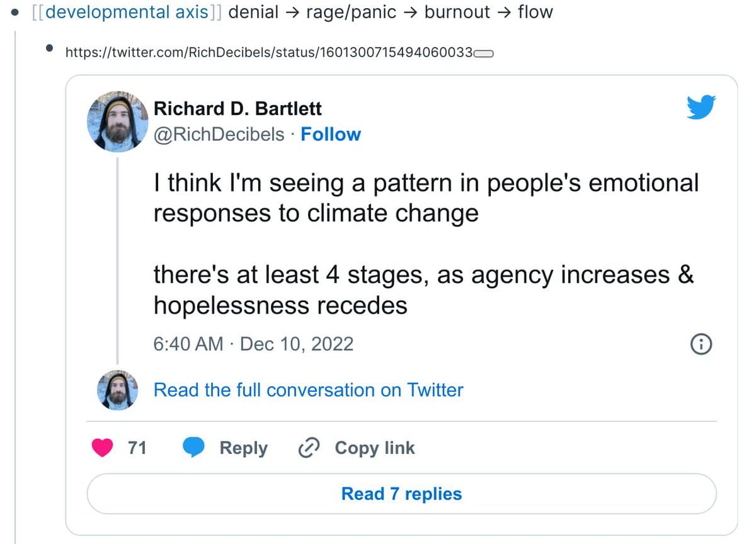The image size is (756, 544).
Task: Follow @RichDecibels on Twitter
Action: [331, 133]
